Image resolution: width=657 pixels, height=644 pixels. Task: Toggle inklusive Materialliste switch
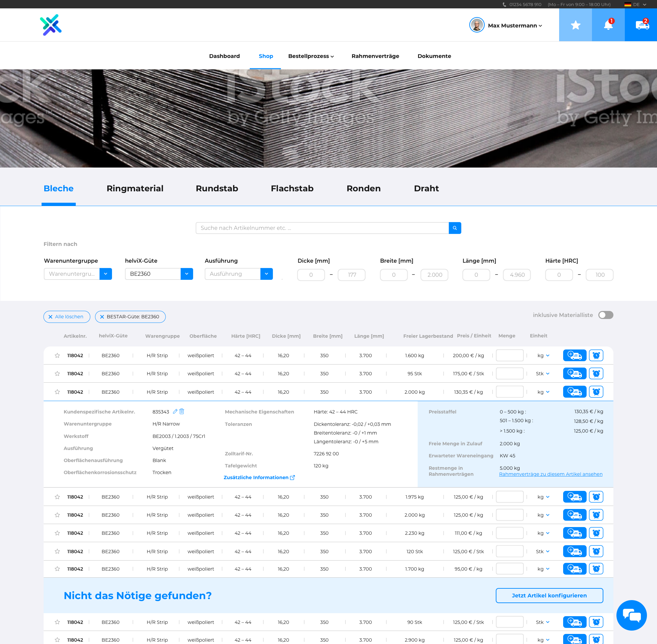click(605, 315)
